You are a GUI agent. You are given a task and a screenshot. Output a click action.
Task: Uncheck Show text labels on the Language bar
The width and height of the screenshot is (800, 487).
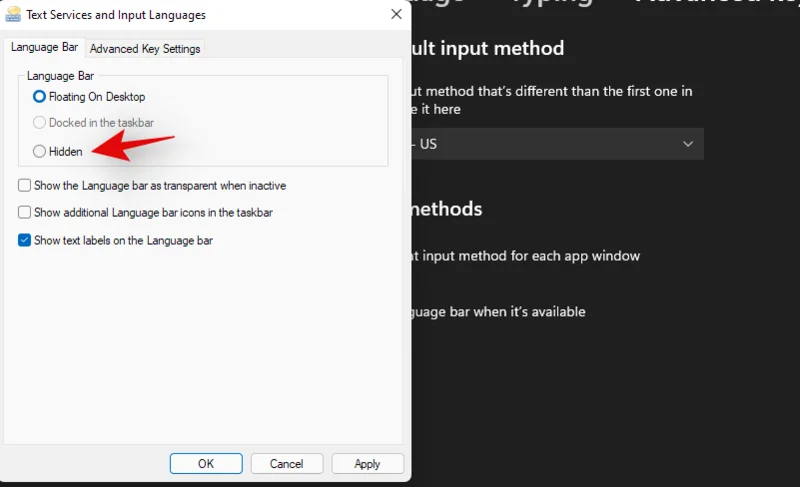24,240
